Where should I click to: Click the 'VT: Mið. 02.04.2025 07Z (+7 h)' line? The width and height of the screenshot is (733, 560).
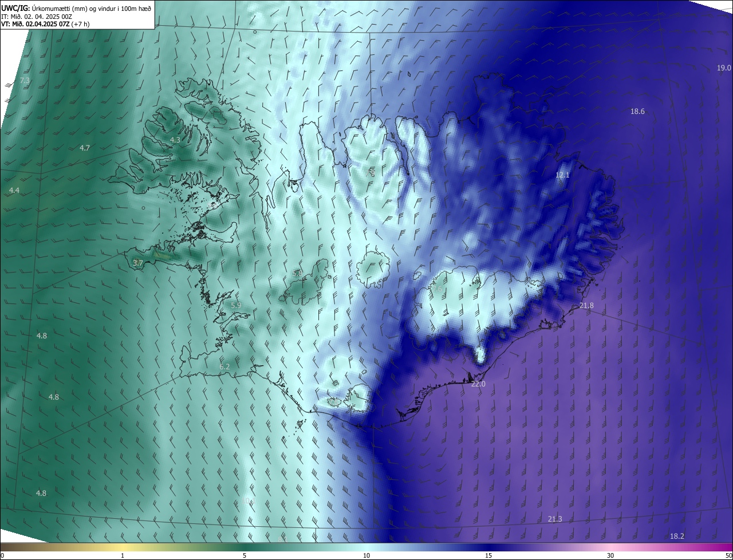point(45,24)
